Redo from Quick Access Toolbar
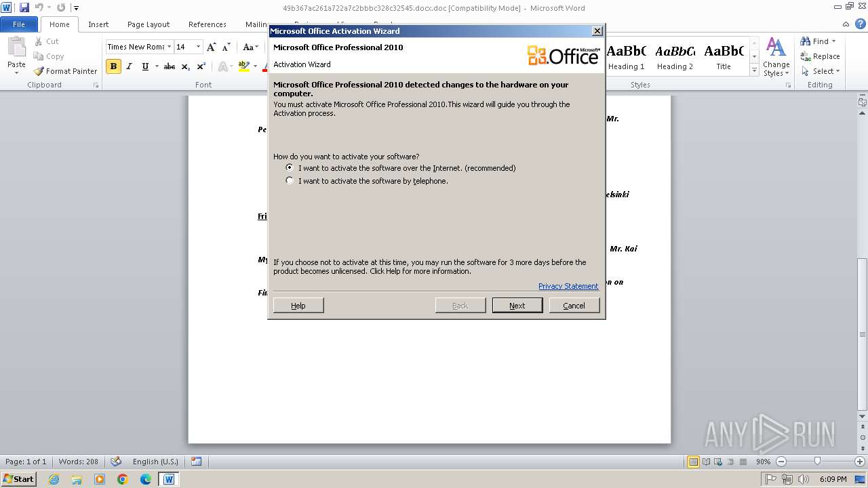Viewport: 868px width, 488px height. point(61,8)
